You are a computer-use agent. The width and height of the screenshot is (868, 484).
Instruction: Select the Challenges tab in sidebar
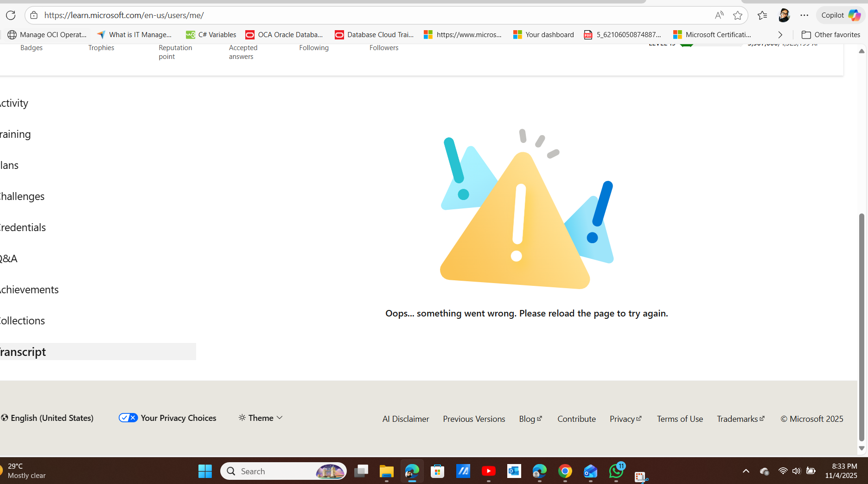coord(22,196)
